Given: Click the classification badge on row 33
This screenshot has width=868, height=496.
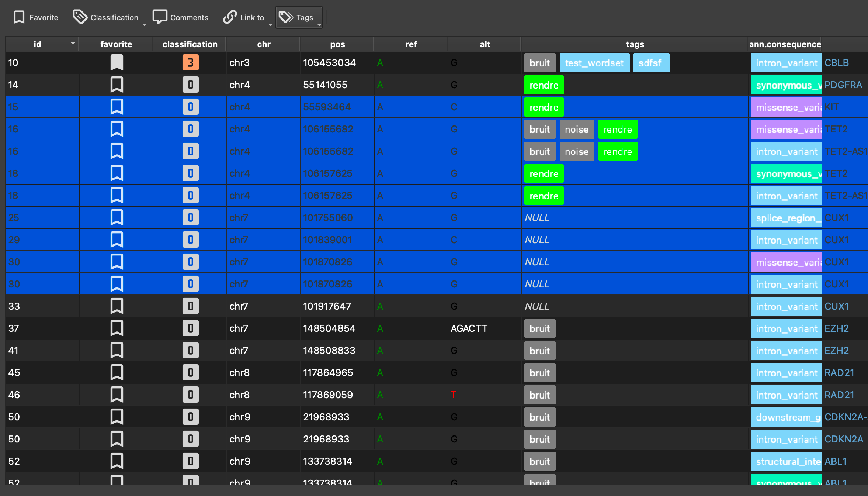Looking at the screenshot, I should click(x=190, y=306).
